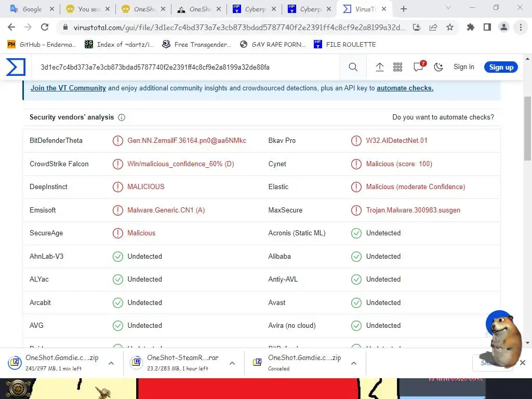Click the search magnifier icon

tap(353, 67)
